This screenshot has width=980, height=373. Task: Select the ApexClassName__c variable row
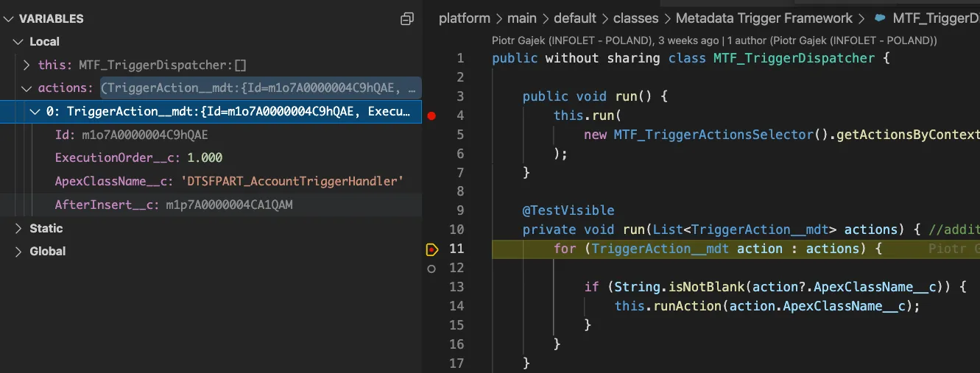(x=211, y=182)
